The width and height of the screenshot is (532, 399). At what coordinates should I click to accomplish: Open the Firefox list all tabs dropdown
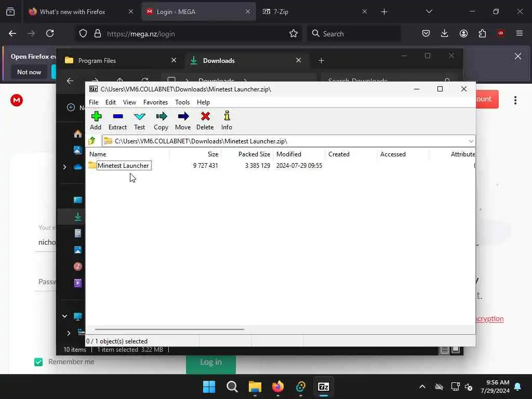[429, 12]
